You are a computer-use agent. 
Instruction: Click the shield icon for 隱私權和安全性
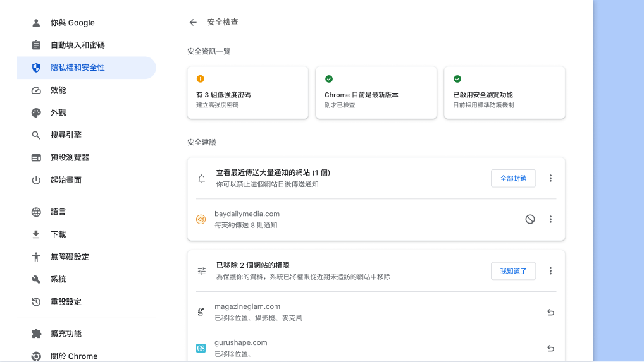(x=36, y=68)
